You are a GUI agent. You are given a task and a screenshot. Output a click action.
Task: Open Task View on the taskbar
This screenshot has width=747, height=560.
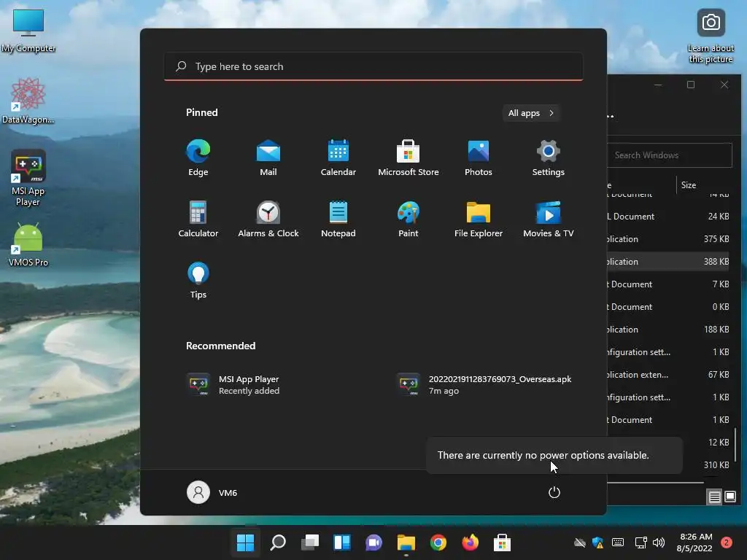pos(309,542)
